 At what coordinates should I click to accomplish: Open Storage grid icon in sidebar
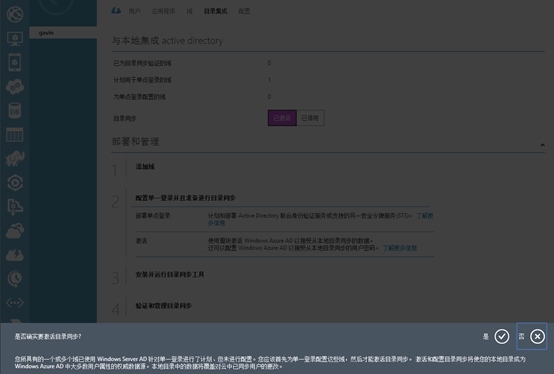click(x=15, y=135)
